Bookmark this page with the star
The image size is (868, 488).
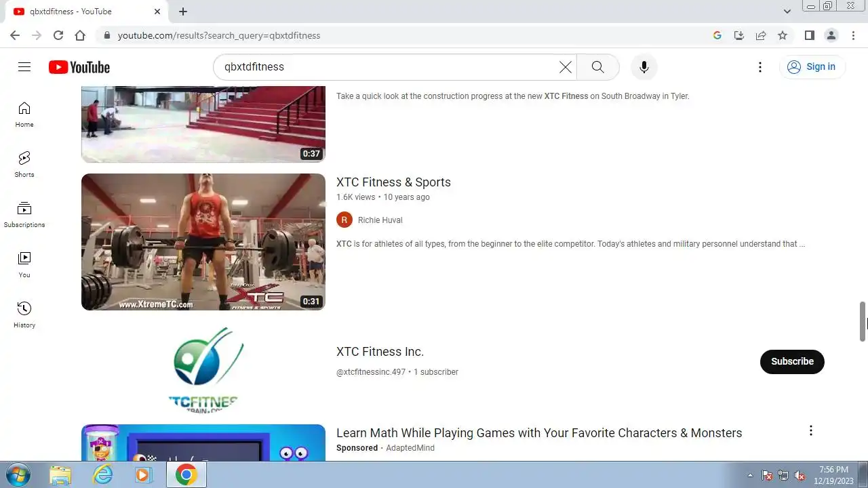[x=783, y=35]
